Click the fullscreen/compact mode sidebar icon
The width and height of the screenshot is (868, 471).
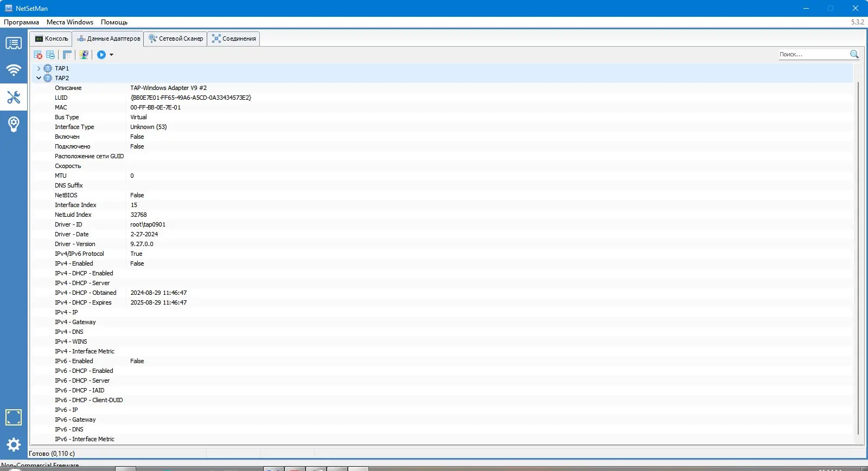click(14, 417)
